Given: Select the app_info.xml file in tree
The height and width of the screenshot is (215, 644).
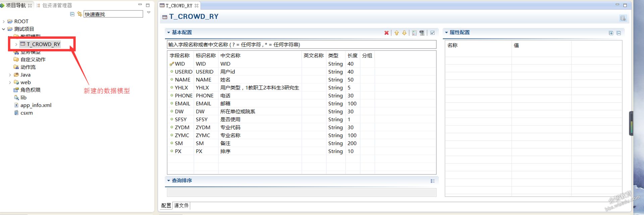Looking at the screenshot, I should pyautogui.click(x=36, y=105).
